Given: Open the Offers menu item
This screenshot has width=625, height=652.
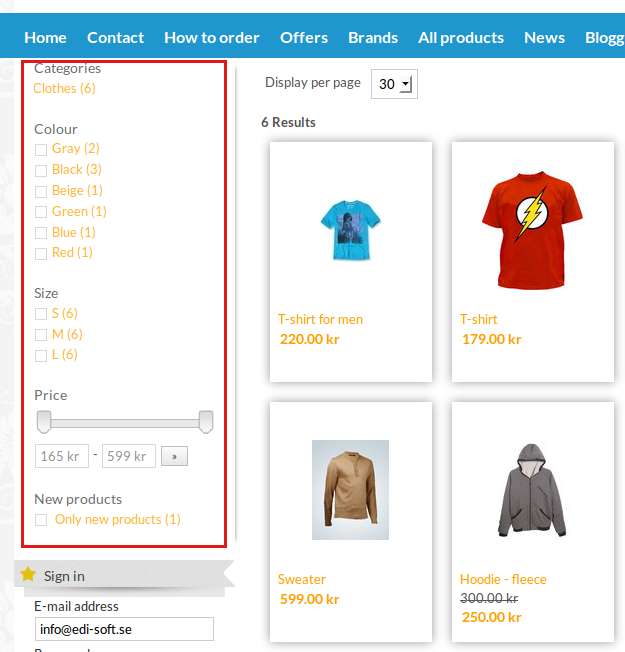Looking at the screenshot, I should pyautogui.click(x=304, y=38).
